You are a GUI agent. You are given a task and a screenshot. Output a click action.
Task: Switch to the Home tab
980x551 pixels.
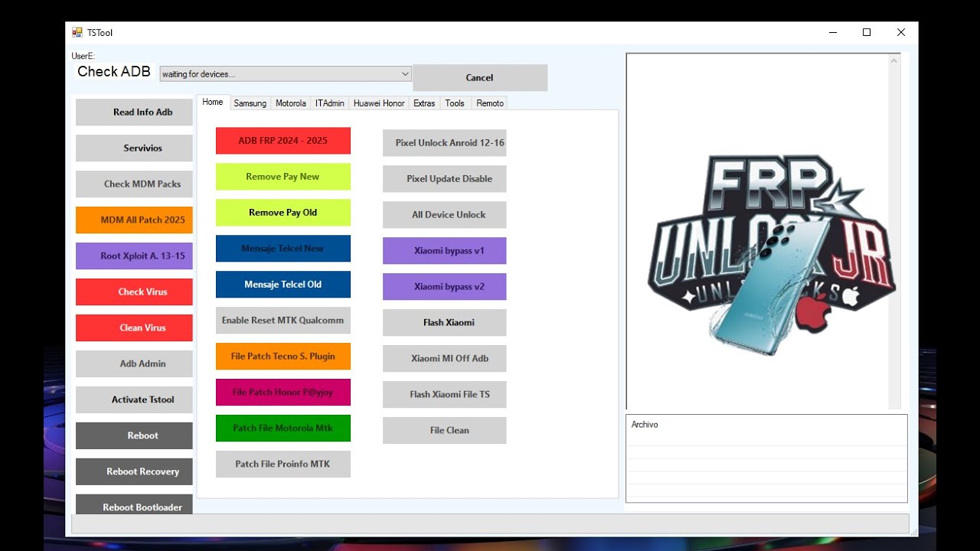[213, 102]
